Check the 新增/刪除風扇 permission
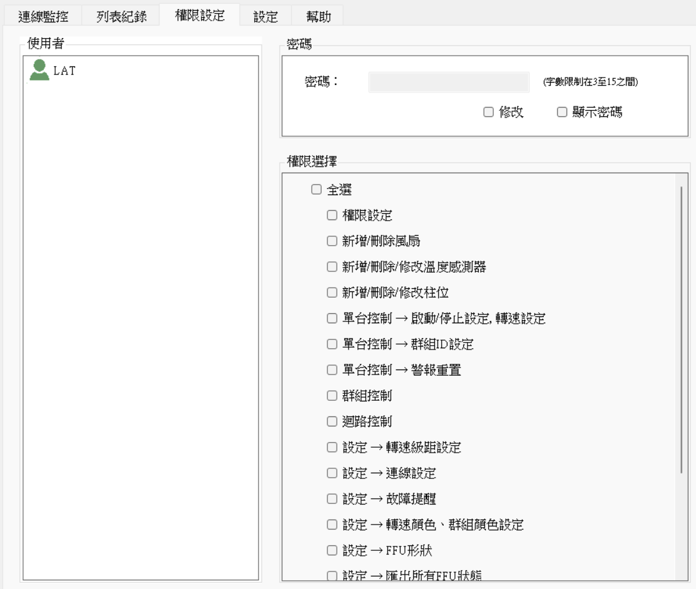This screenshot has height=589, width=696. click(x=332, y=241)
